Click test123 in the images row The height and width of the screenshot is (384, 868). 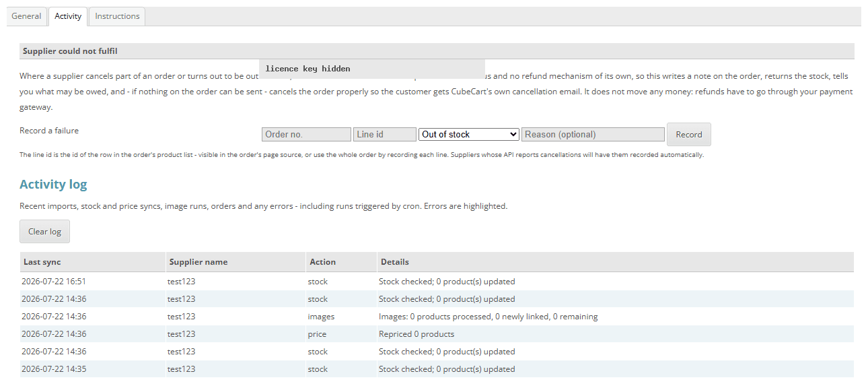point(181,317)
